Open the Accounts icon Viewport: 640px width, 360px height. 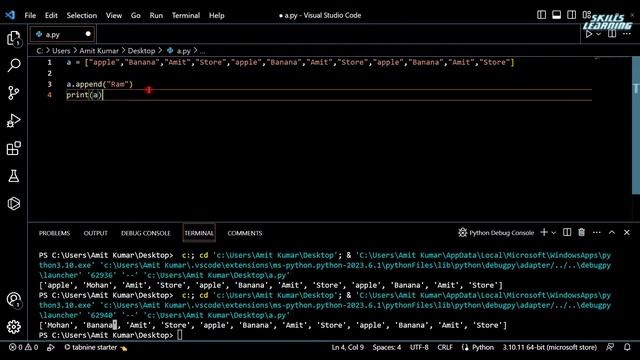(14, 300)
